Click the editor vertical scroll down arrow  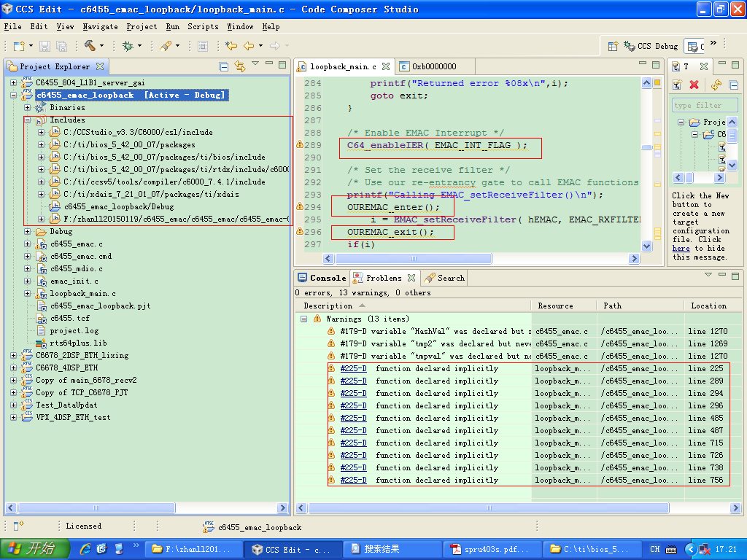646,246
